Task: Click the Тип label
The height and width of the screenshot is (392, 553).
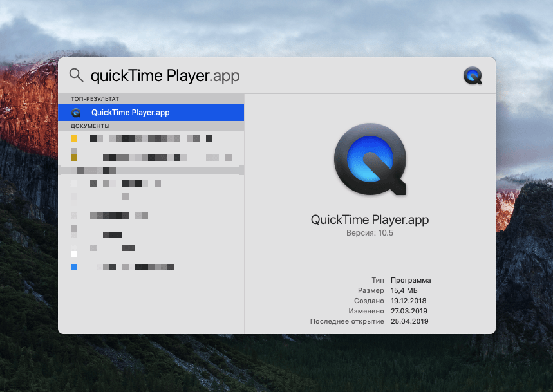Action: click(x=378, y=280)
